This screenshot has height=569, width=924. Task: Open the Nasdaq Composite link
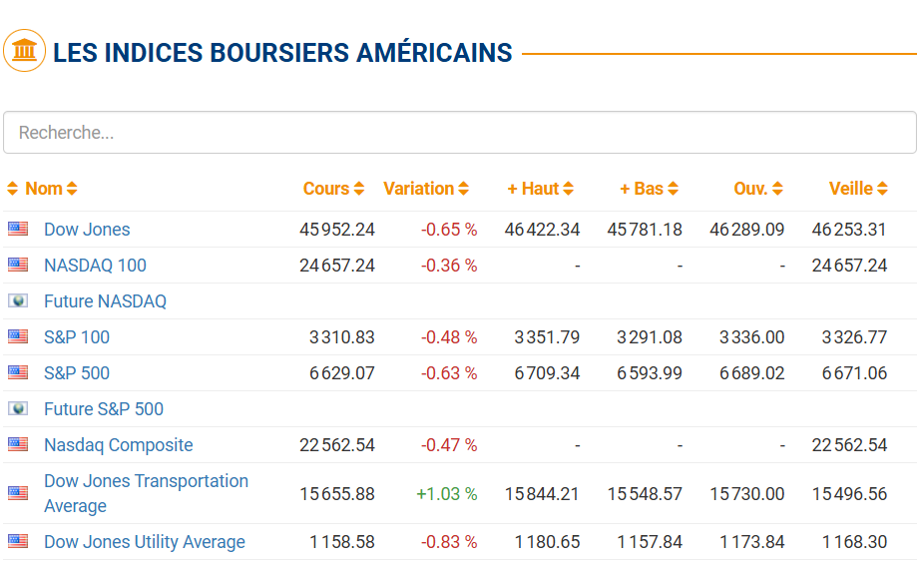(x=119, y=445)
